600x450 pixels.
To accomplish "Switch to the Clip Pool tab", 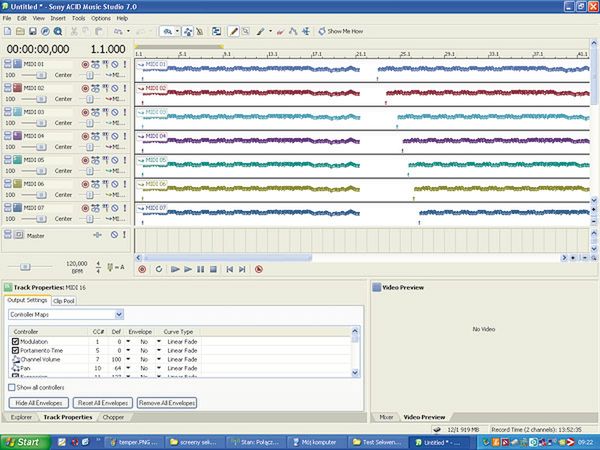I will click(64, 300).
